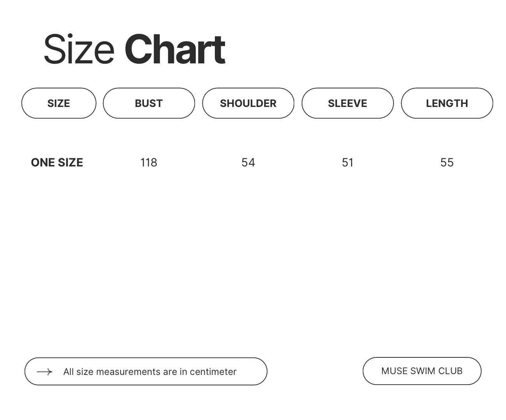This screenshot has height=420, width=506.
Task: Select the SIZE column header pill
Action: [x=59, y=103]
